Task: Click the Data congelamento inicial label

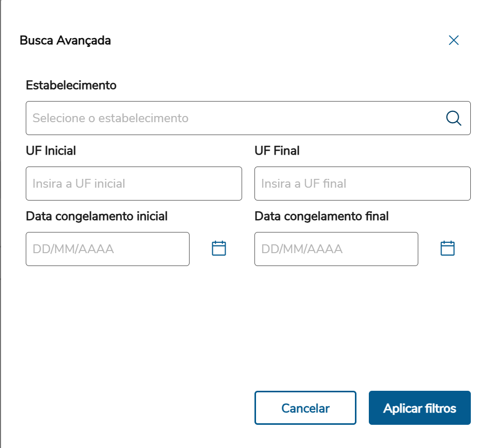Action: pyautogui.click(x=97, y=217)
